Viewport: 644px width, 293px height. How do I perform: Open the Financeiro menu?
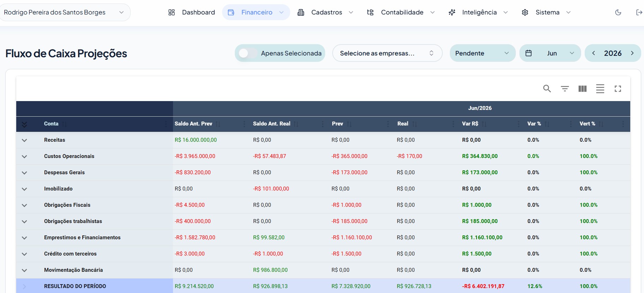point(256,12)
